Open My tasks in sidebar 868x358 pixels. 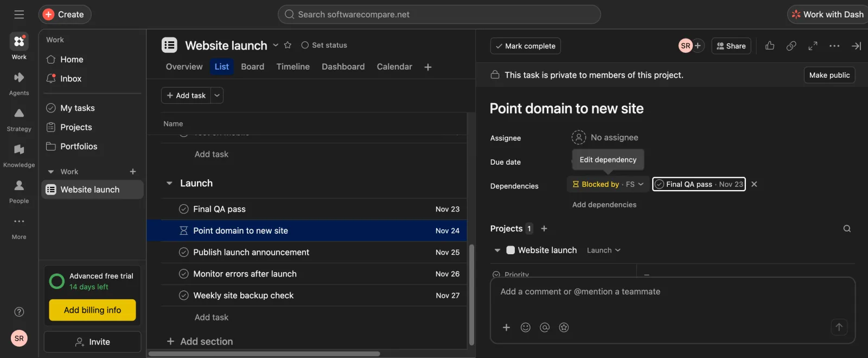[x=77, y=108]
